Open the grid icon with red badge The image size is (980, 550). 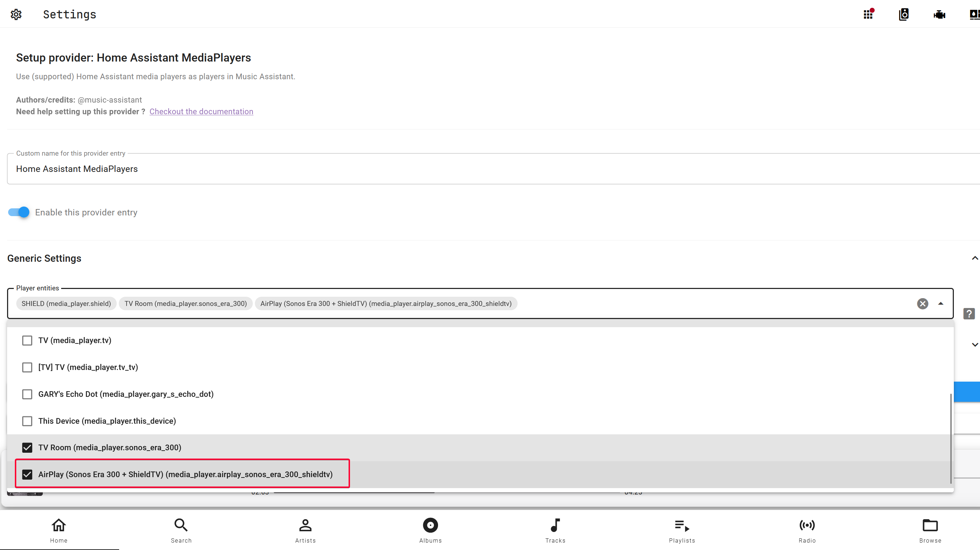tap(869, 14)
